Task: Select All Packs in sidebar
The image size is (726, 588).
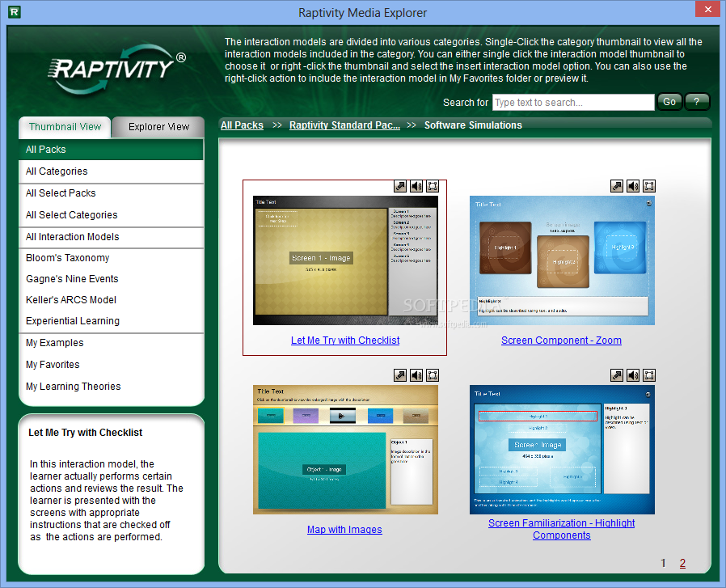Action: pos(111,150)
